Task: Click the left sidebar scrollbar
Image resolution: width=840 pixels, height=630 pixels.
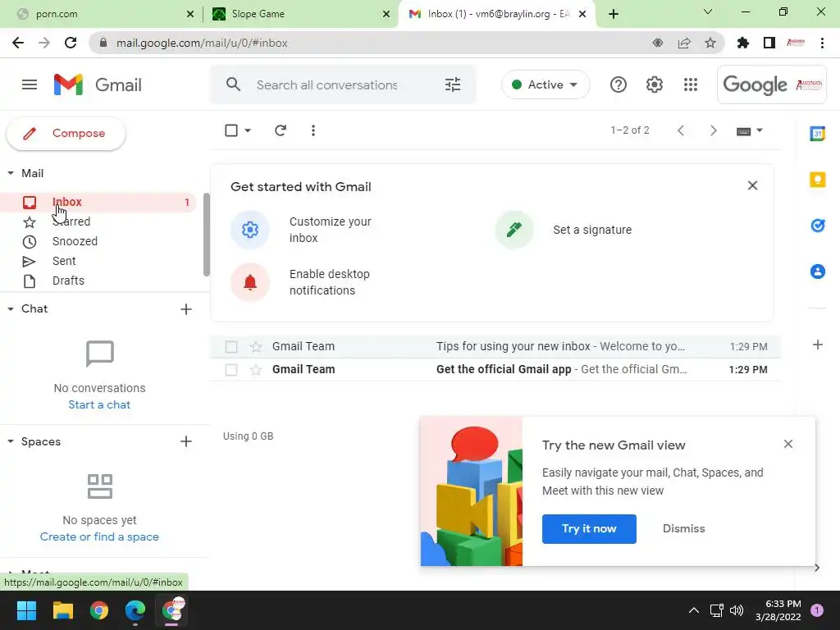Action: tap(206, 235)
